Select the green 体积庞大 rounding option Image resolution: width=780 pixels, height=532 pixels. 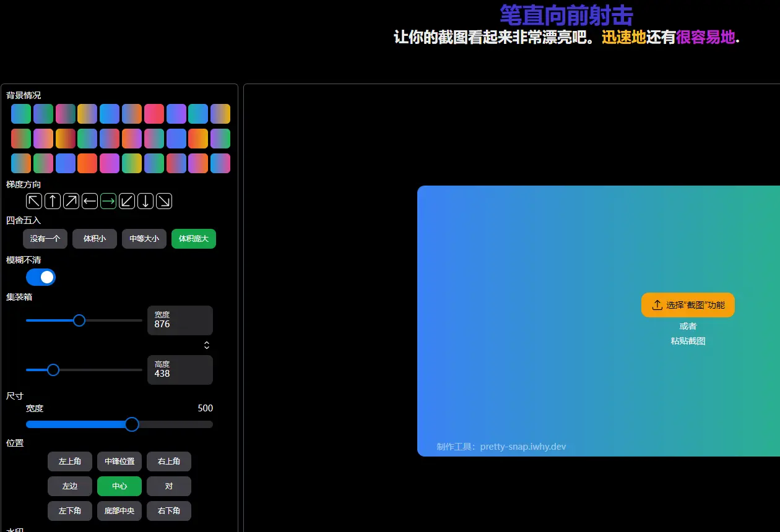[194, 239]
